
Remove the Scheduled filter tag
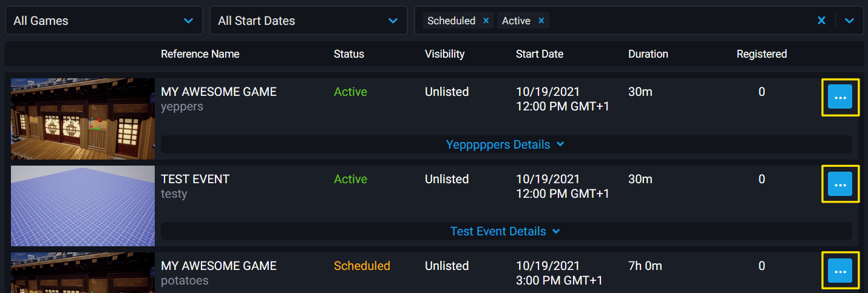tap(486, 21)
